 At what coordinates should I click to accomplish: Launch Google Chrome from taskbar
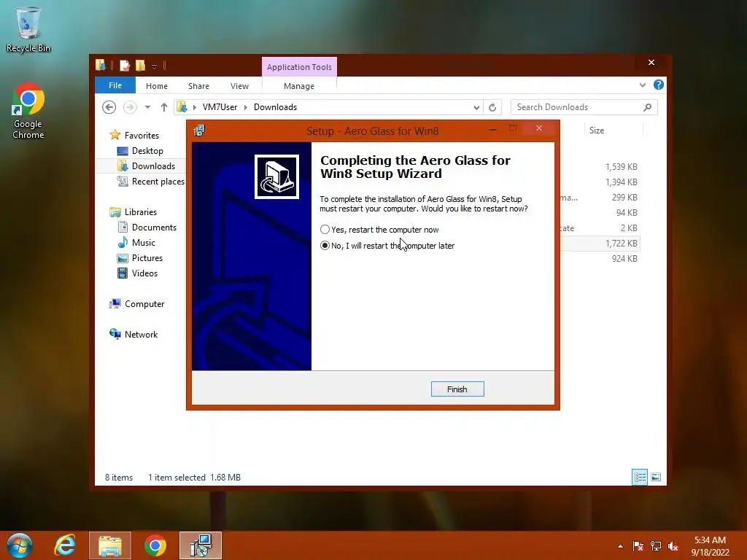155,545
